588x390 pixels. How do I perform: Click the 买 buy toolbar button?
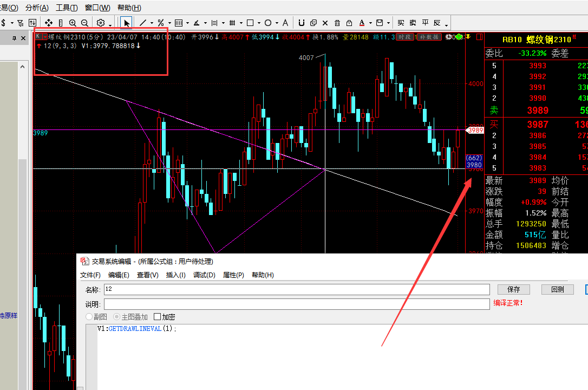pyautogui.click(x=401, y=23)
